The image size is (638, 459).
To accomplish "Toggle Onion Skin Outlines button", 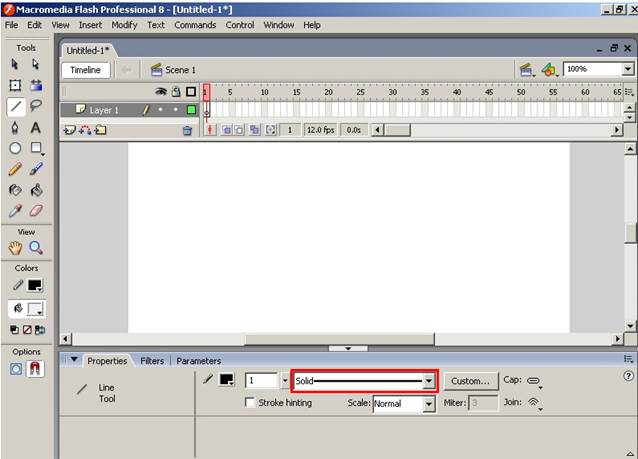I will (x=240, y=130).
